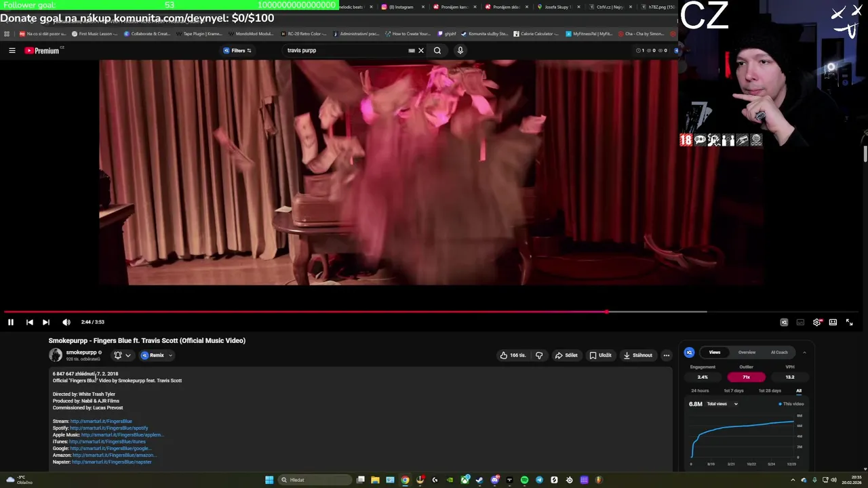Open the notification bell subscription dropdown
868x488 pixels.
122,355
